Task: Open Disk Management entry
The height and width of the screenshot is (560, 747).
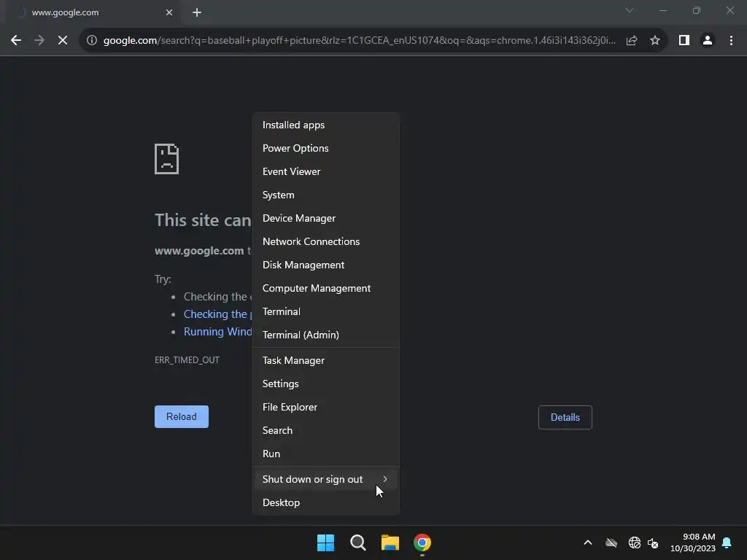Action: coord(326,265)
